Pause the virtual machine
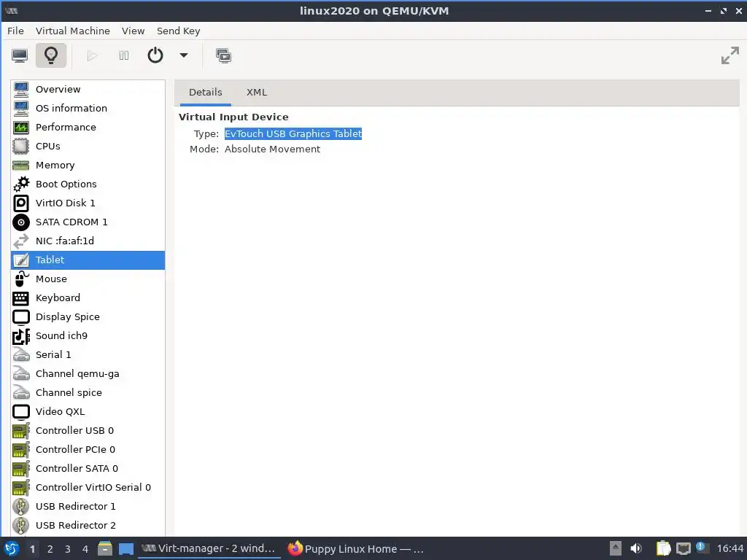This screenshot has height=560, width=747. 124,55
